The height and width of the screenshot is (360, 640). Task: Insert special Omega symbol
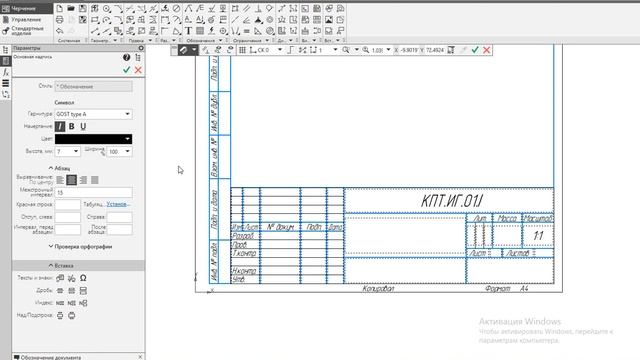[x=83, y=278]
